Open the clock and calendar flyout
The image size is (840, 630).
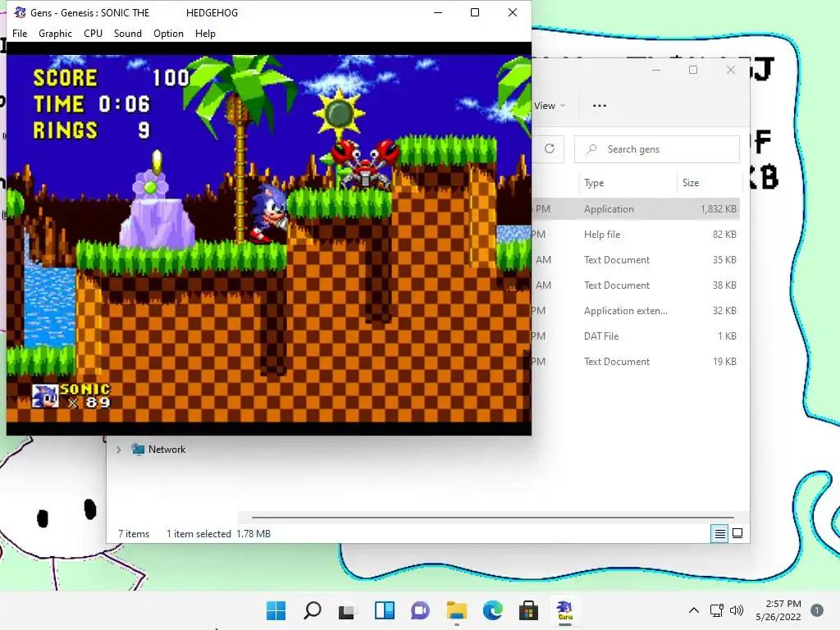coord(778,610)
